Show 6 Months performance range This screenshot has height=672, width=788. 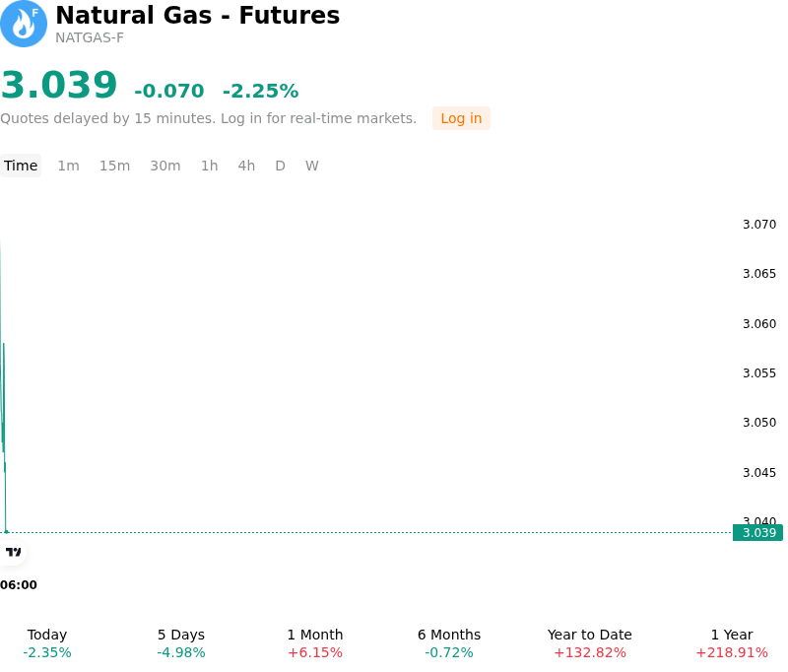coord(449,643)
